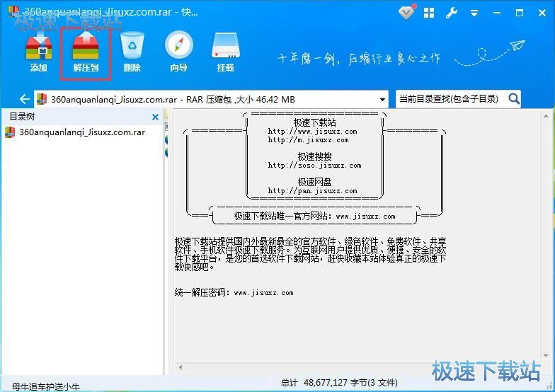Minimize the archive window

[x=497, y=13]
